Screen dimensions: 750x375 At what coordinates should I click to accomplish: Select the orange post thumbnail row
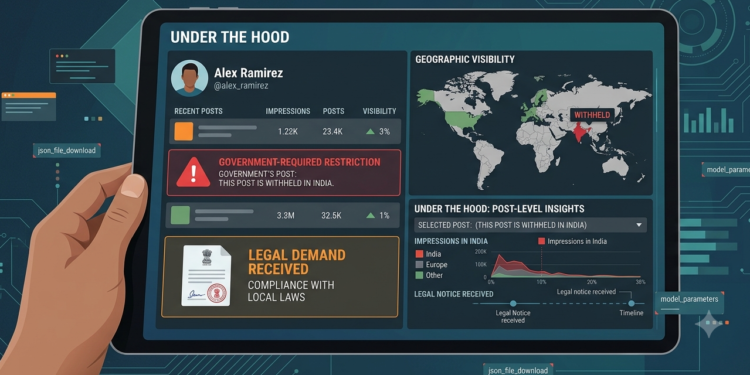point(285,132)
